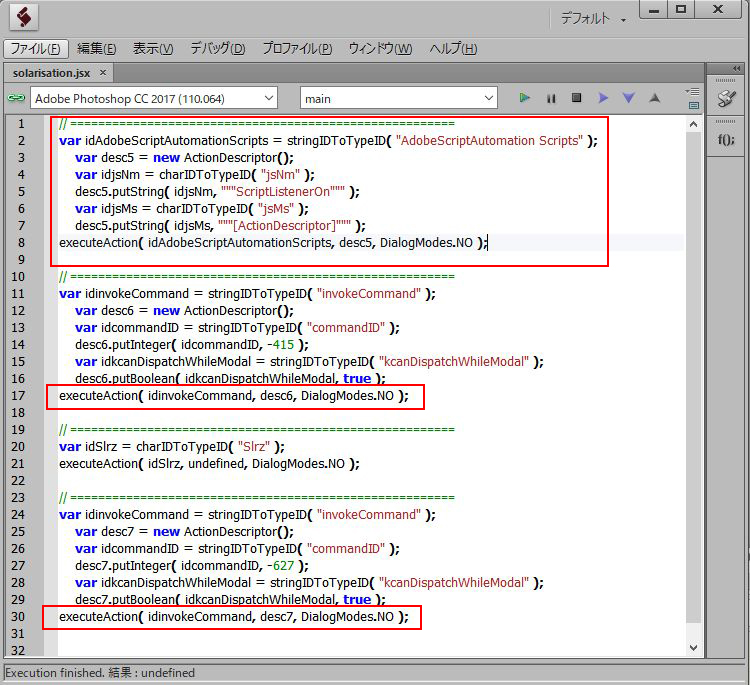
Task: Open the ファイル(F) menu
Action: 35,48
